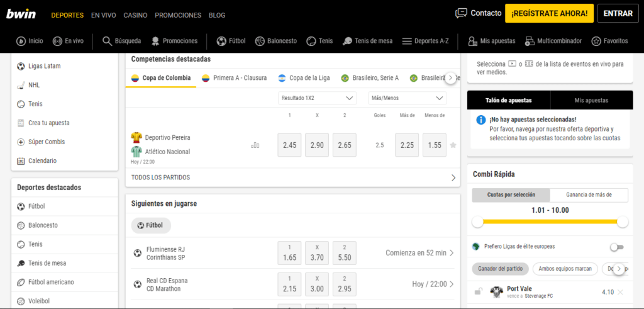
Task: Open Real CD Espana match via Hoy / 22:00
Action: point(433,284)
